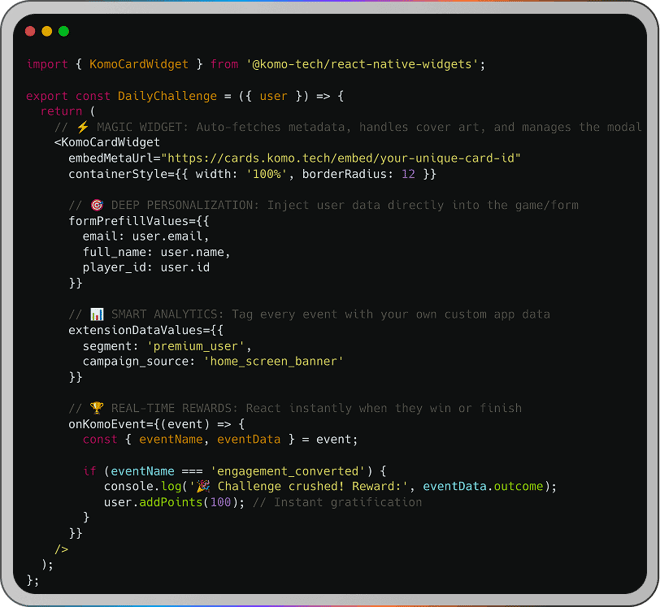660x607 pixels.
Task: Click the embedMetaUrl prop name
Action: [x=111, y=158]
